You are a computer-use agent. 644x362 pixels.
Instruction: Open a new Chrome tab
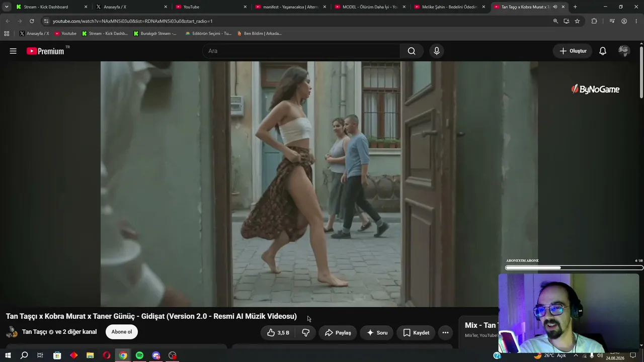[x=575, y=7]
